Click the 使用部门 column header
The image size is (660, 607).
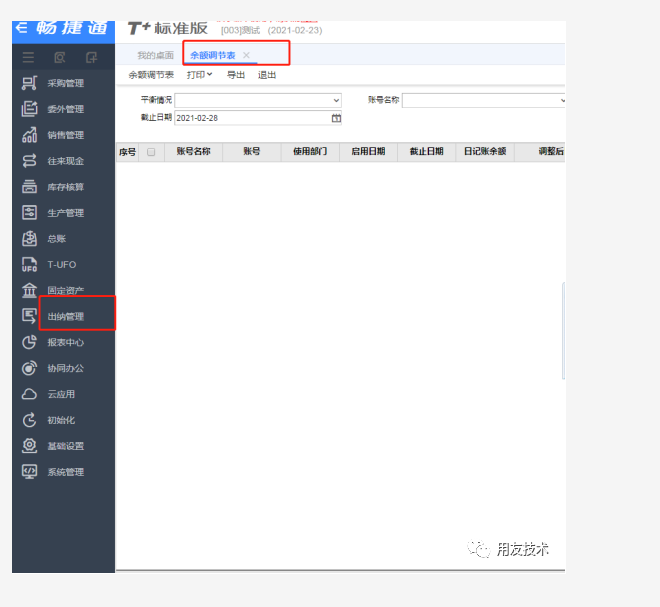pyautogui.click(x=310, y=152)
